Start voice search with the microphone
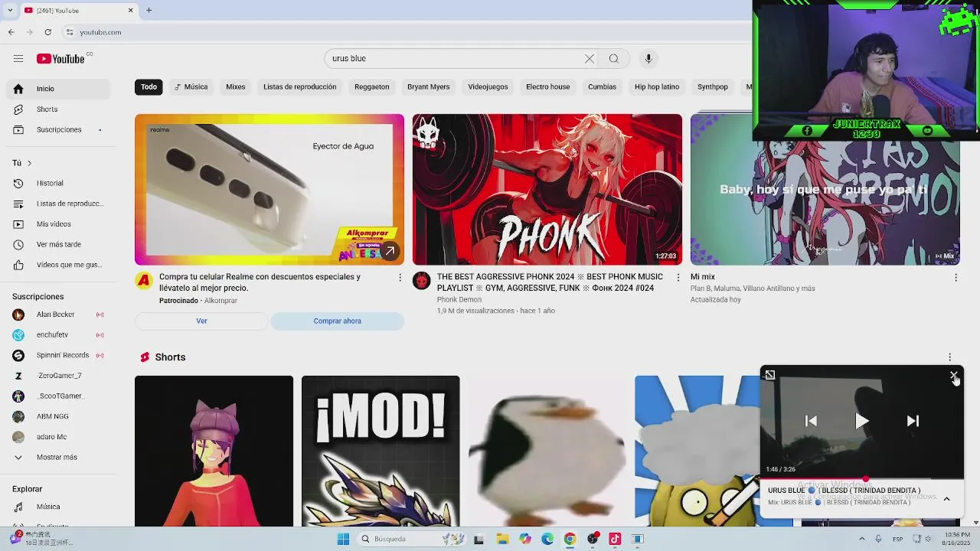Viewport: 980px width, 551px height. tap(648, 59)
